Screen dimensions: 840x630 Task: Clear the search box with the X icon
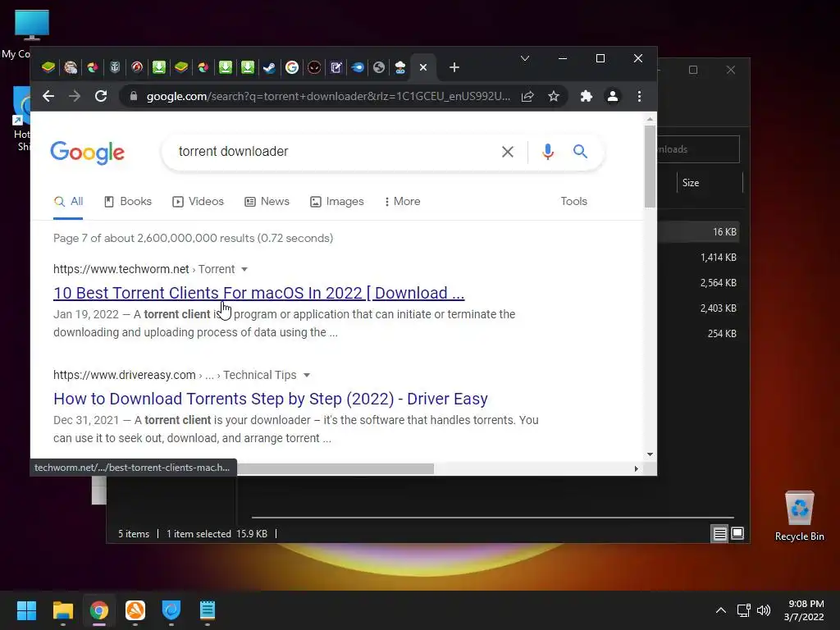507,152
